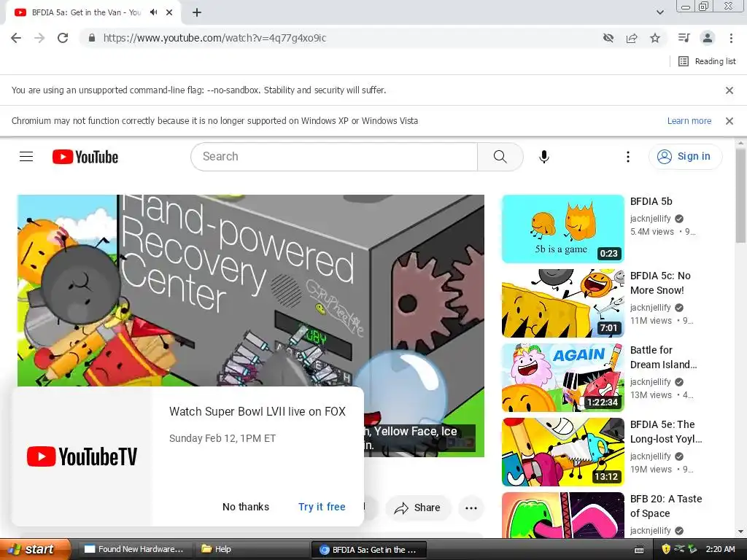The width and height of the screenshot is (747, 560).
Task: Click the BFDIA 5c: No More Snow! title
Action: coord(659,283)
